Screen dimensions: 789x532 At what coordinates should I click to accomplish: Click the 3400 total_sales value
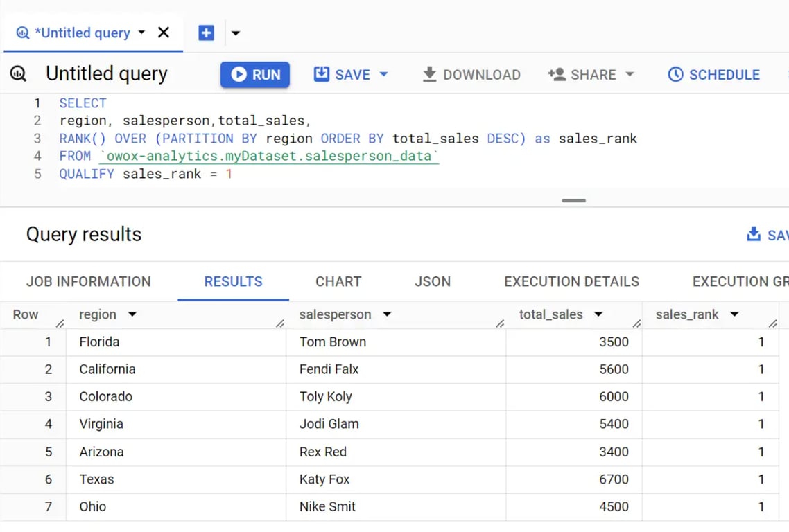point(614,452)
